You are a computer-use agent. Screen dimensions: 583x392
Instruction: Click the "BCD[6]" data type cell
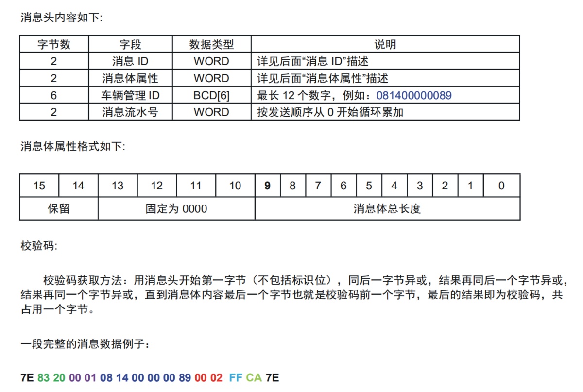[x=211, y=95]
